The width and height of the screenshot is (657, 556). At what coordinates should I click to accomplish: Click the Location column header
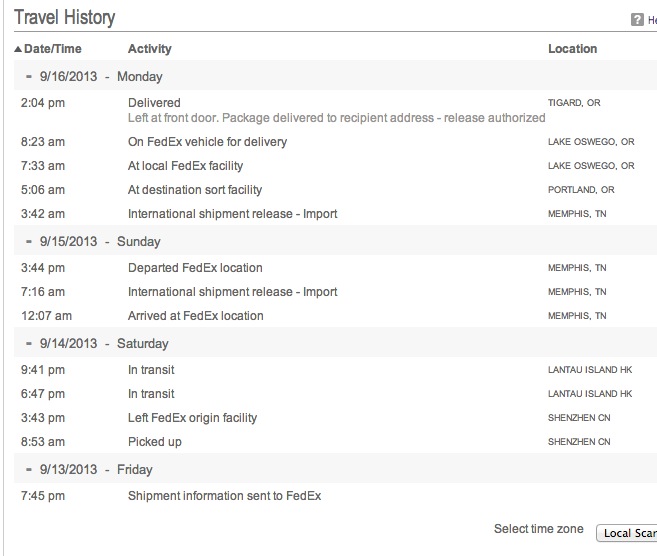click(x=572, y=49)
